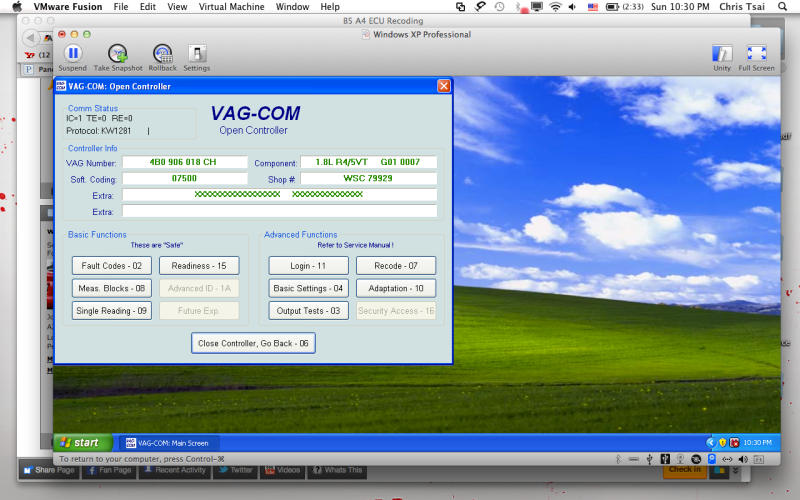Click the US flag input menu
This screenshot has height=500, width=800.
pyautogui.click(x=592, y=7)
